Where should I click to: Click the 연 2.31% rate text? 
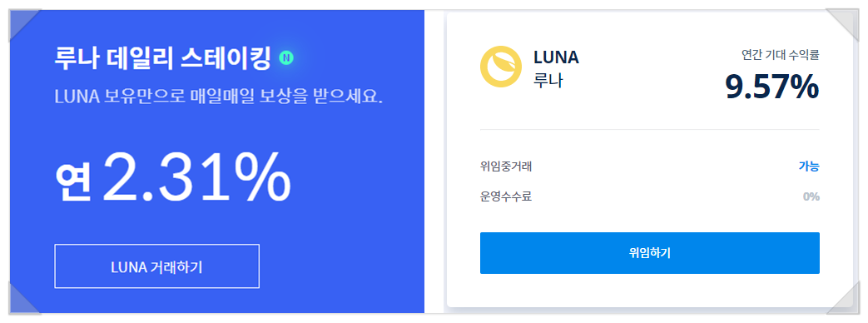pyautogui.click(x=172, y=178)
